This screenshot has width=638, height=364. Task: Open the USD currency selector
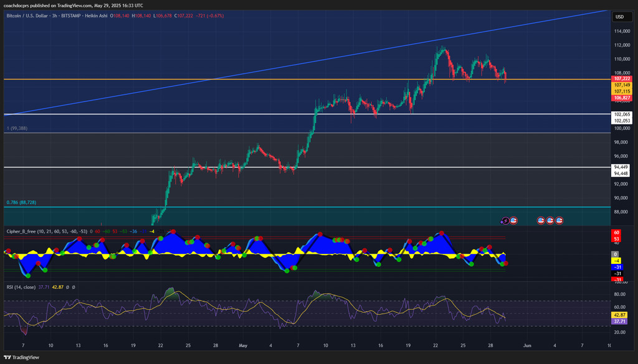point(619,17)
